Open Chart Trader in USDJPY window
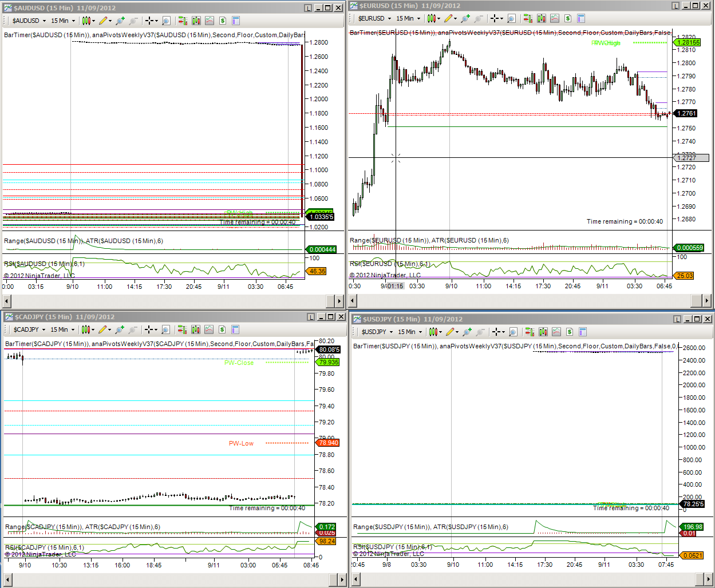Image resolution: width=715 pixels, height=588 pixels. (530, 332)
